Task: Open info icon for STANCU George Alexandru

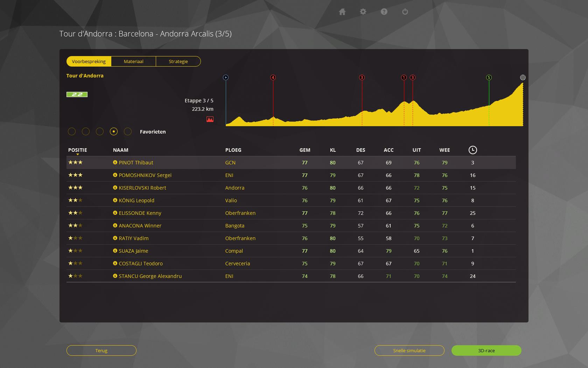Action: 115,276
